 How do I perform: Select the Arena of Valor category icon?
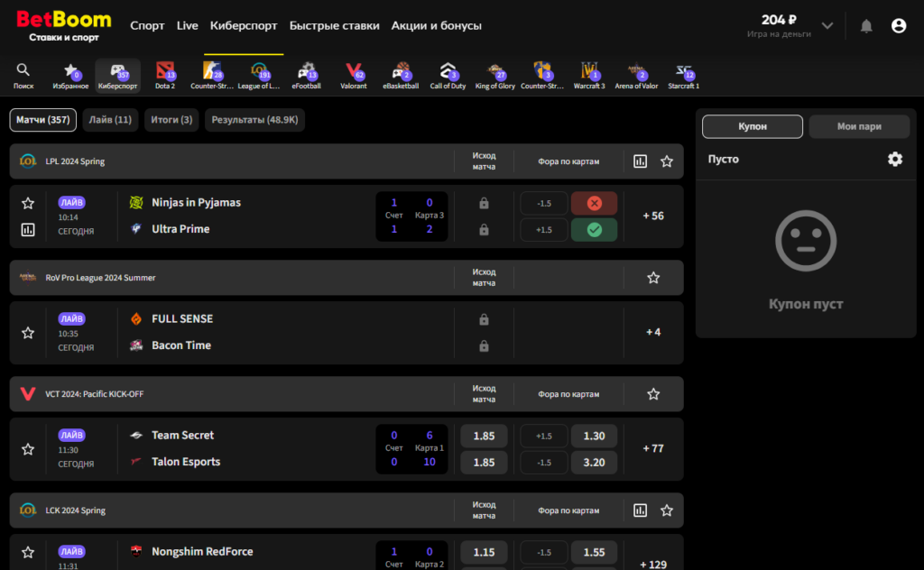pyautogui.click(x=636, y=76)
